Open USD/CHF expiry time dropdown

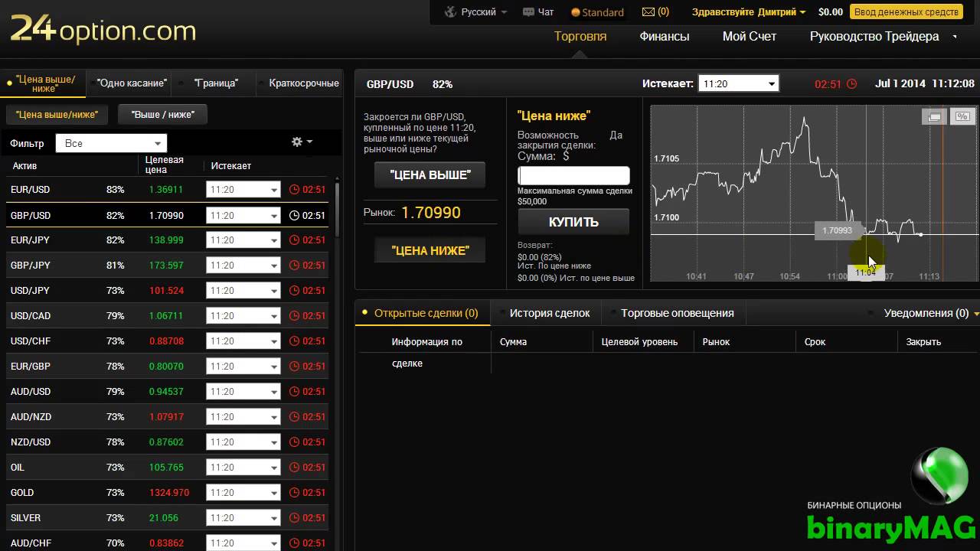click(243, 341)
